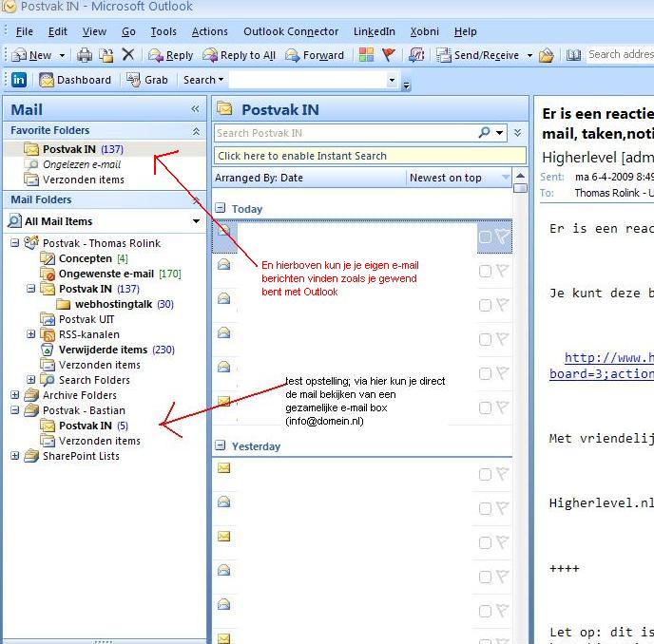Open the Outlook Connector menu

291,31
